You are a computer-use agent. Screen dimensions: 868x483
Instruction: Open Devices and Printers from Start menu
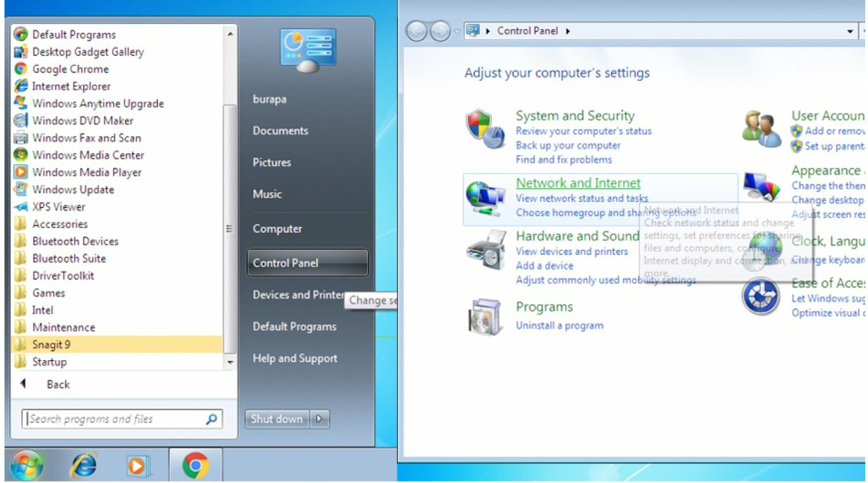[299, 295]
